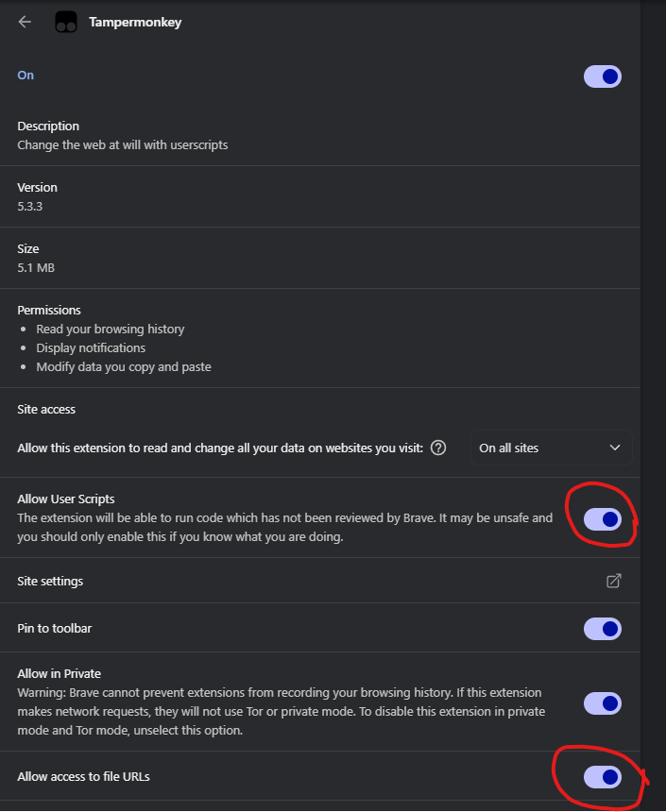Click 'Display notifications' permission entry
666x812 pixels.
pyautogui.click(x=91, y=347)
